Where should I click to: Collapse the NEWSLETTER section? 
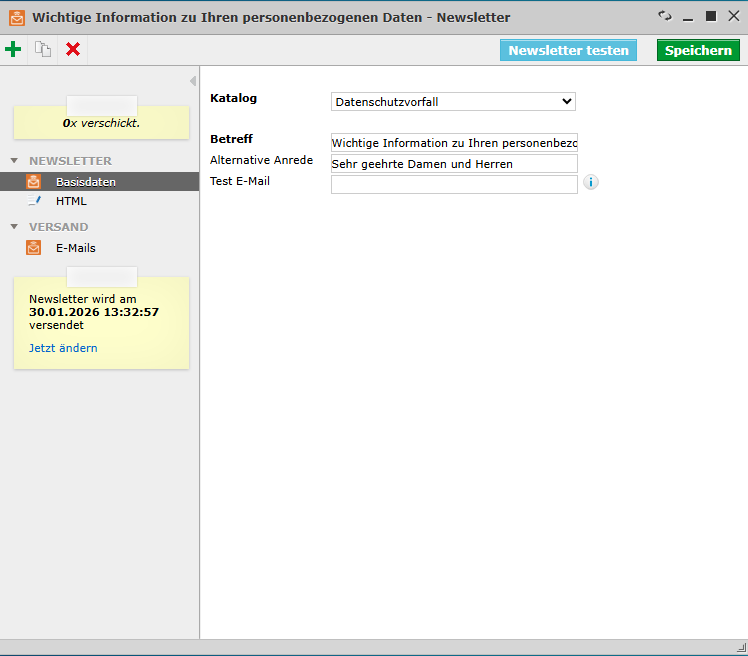pos(15,161)
